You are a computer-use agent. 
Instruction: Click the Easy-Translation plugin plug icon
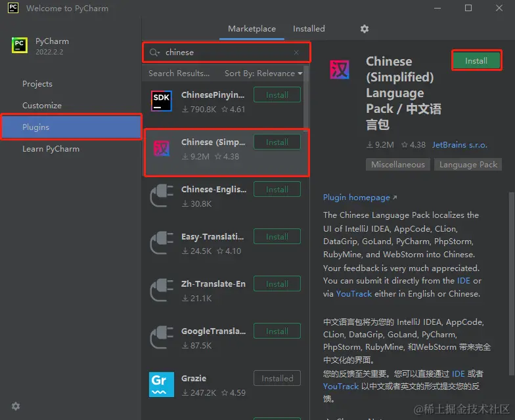pyautogui.click(x=162, y=243)
